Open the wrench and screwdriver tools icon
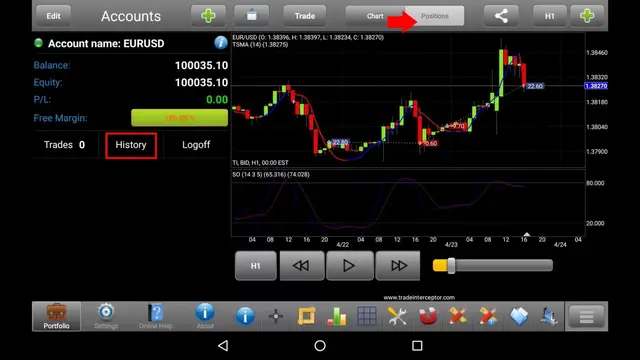This screenshot has width=640, height=360. pos(397,316)
